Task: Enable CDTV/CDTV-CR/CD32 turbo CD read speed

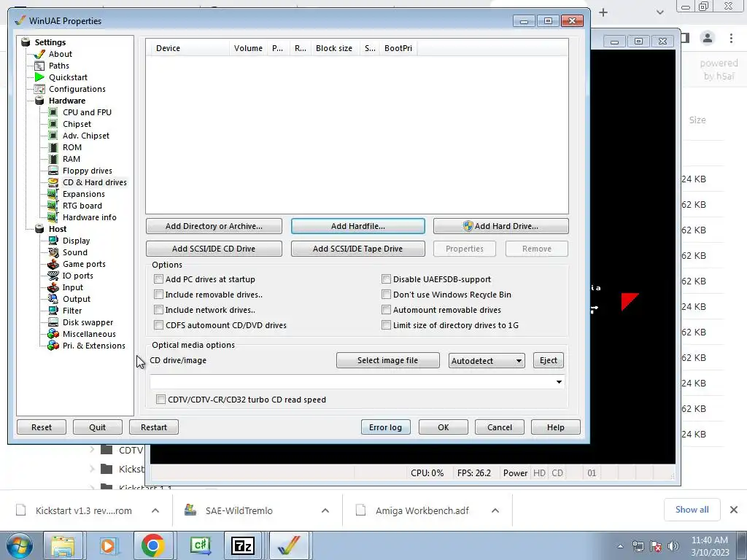Action: click(161, 400)
